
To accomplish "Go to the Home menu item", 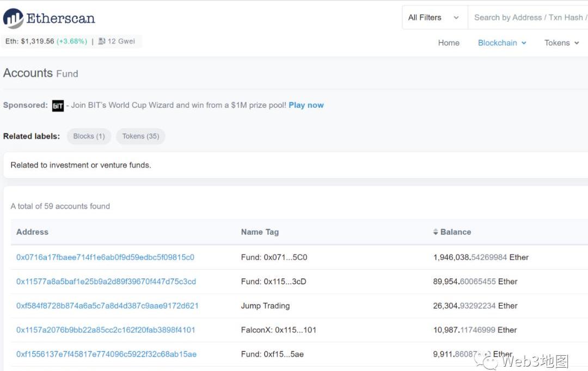I will pos(449,43).
